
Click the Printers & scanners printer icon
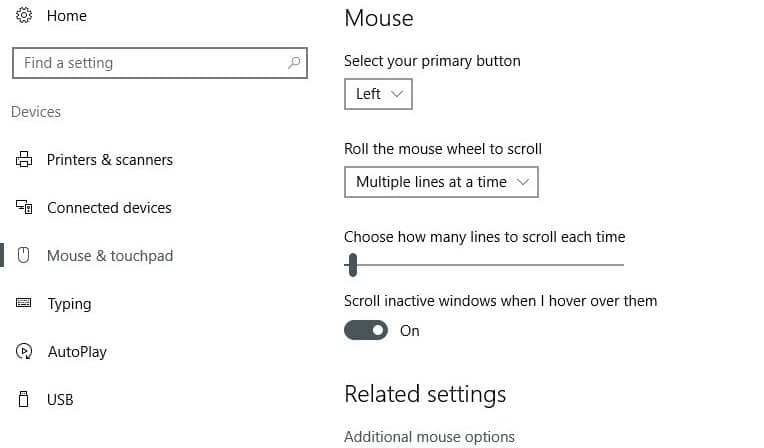tap(25, 160)
